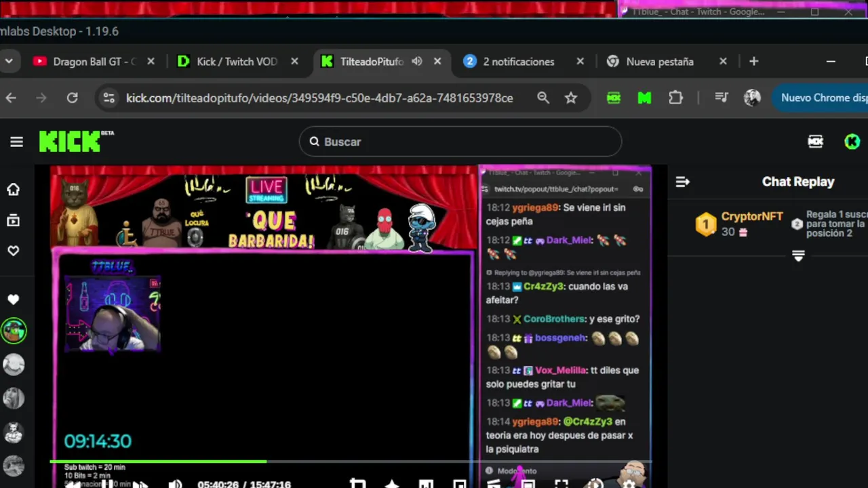The height and width of the screenshot is (488, 868).
Task: Open the Chrome extensions puzzle menu
Action: pos(675,98)
